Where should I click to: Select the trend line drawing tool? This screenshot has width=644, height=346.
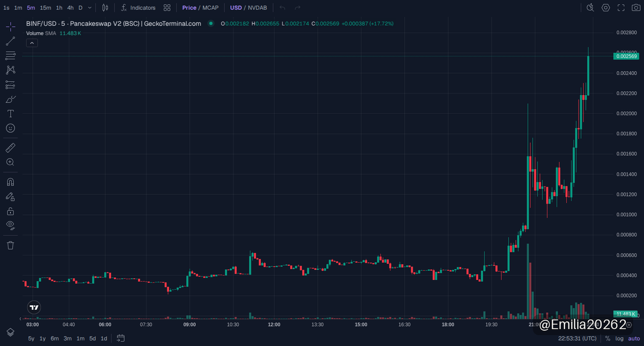coord(10,41)
